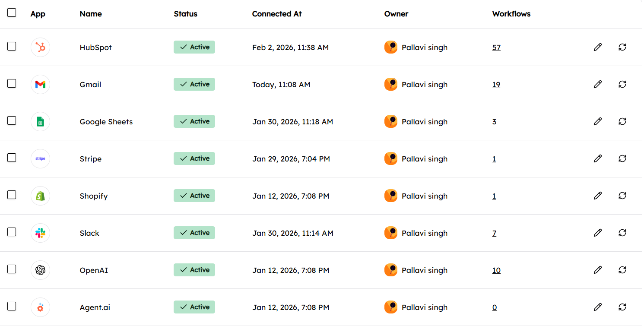The height and width of the screenshot is (326, 644).
Task: Click the Connected At column header
Action: coord(276,14)
